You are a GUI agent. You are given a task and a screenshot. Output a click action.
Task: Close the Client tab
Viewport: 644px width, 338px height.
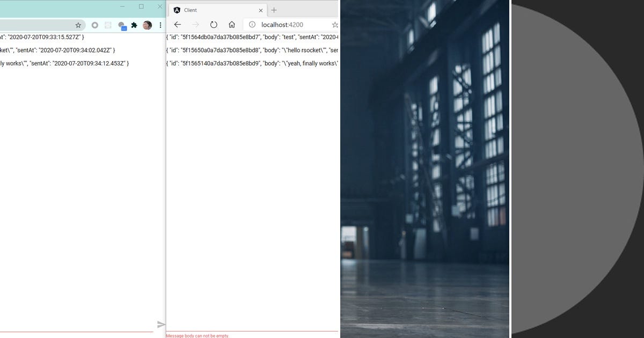point(261,10)
